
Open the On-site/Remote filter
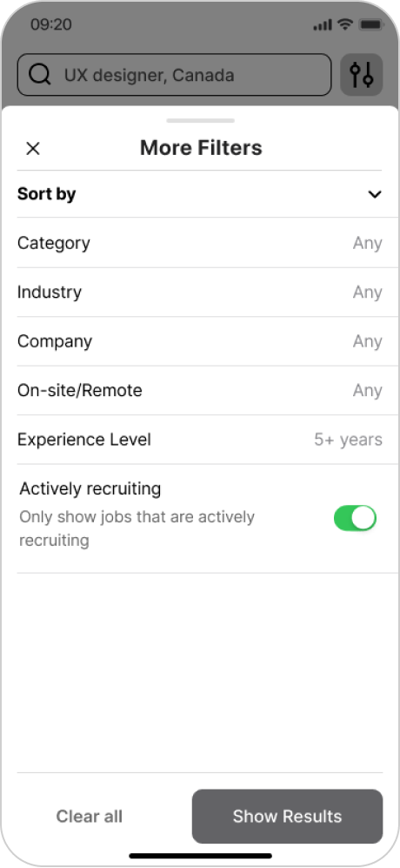tap(200, 390)
